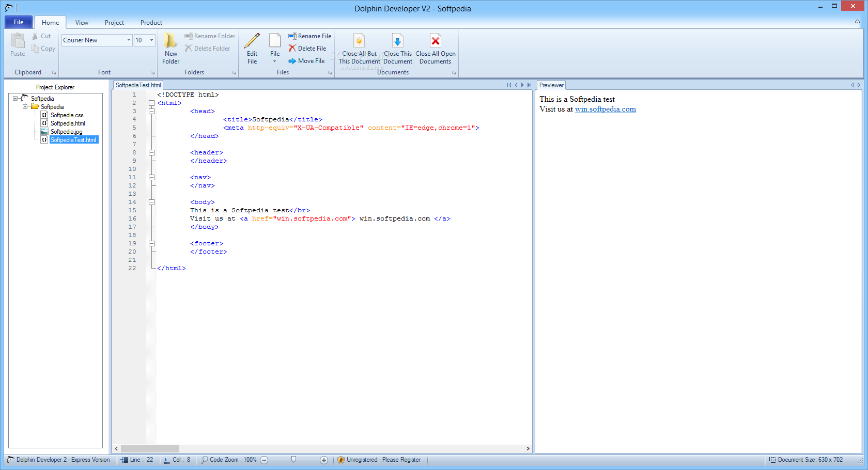Switch to the View ribbon tab
Screen dimensions: 868x470
[82, 23]
